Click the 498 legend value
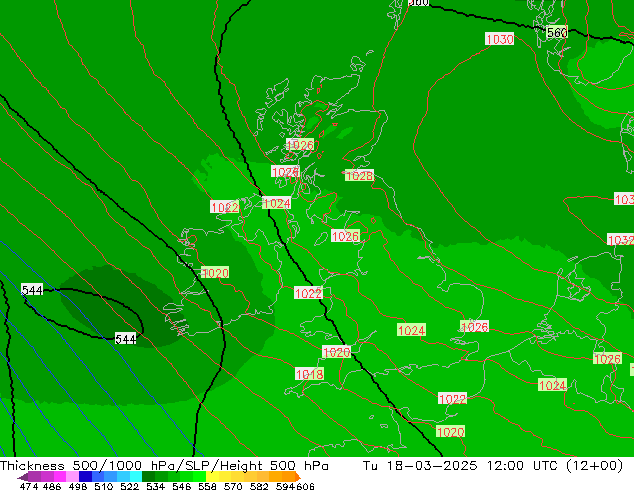This screenshot has height=490, width=634. [78, 486]
